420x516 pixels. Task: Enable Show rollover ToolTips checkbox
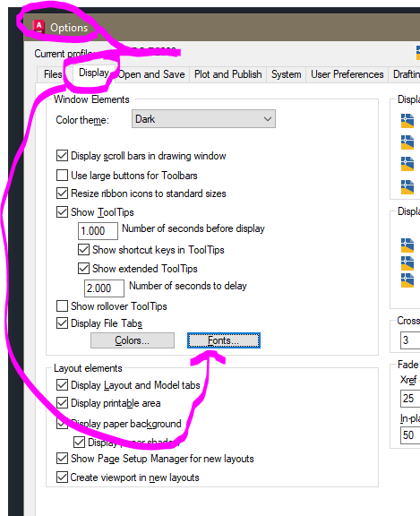click(62, 305)
